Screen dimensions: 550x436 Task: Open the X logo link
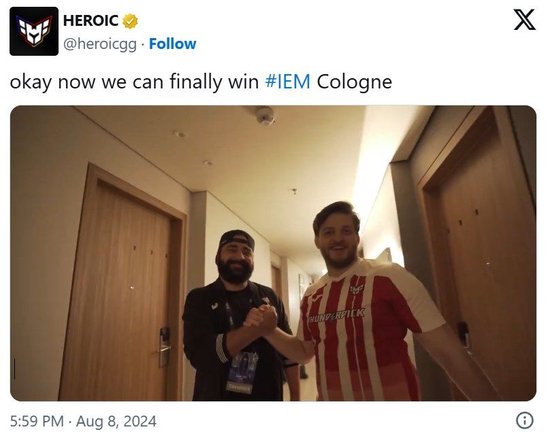pyautogui.click(x=524, y=20)
